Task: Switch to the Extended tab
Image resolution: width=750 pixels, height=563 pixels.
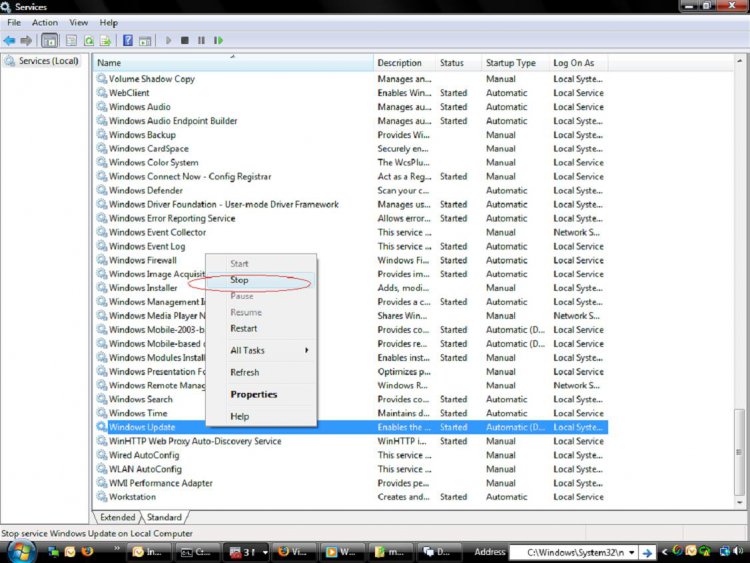Action: coord(117,517)
